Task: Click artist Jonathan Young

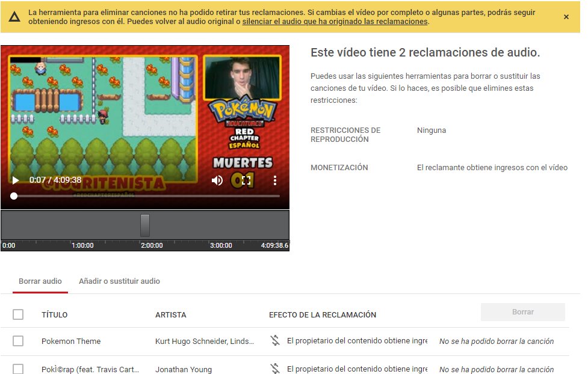Action: (184, 369)
